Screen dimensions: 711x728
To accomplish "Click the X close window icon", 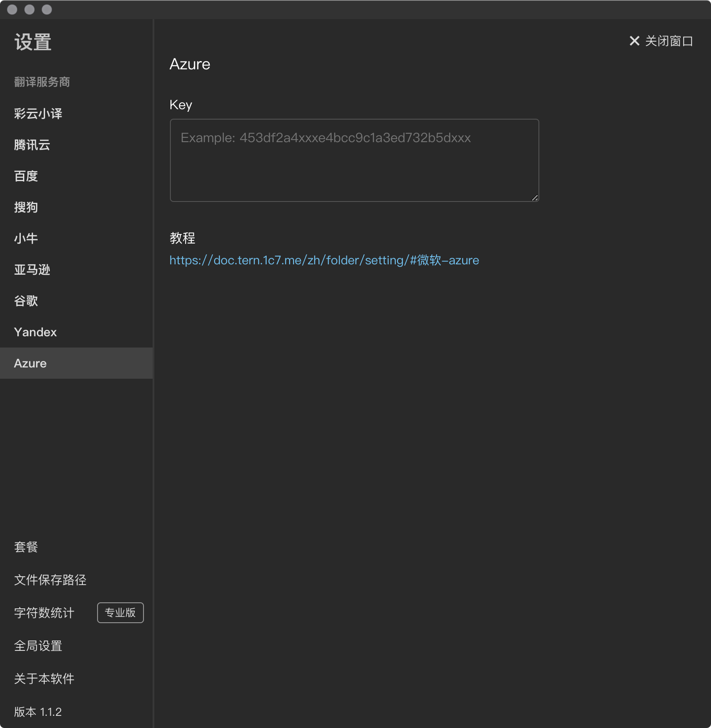I will pos(634,41).
